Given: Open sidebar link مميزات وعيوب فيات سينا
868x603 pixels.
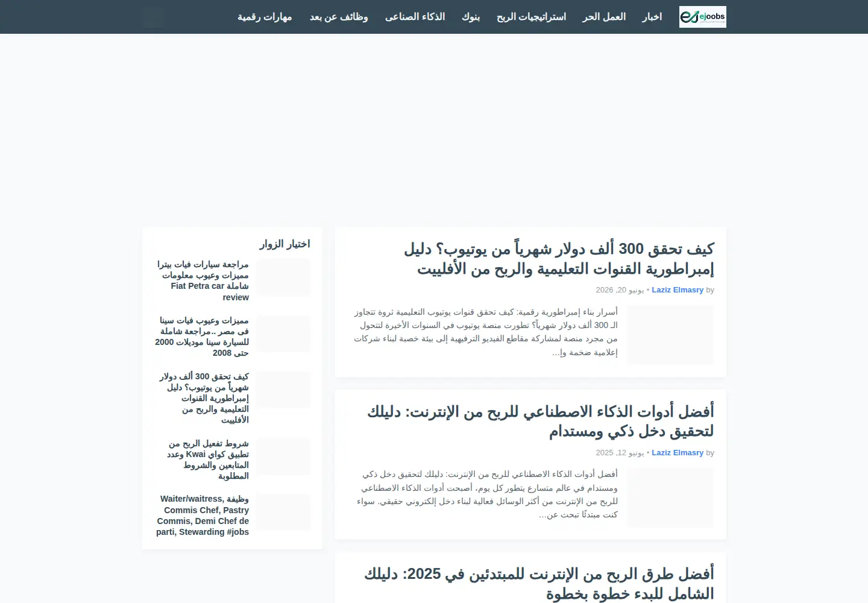Looking at the screenshot, I should coord(202,336).
